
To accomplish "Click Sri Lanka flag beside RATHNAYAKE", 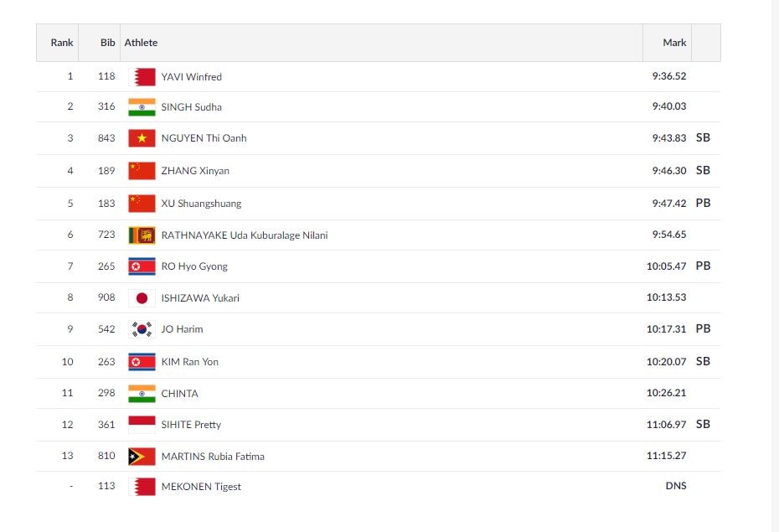I will (x=142, y=235).
